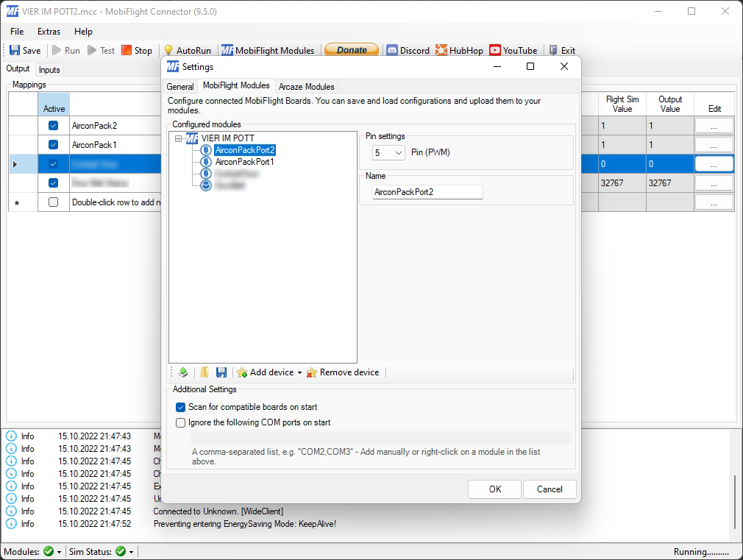The height and width of the screenshot is (560, 743).
Task: Click the YouTube toolbar icon
Action: pos(513,51)
